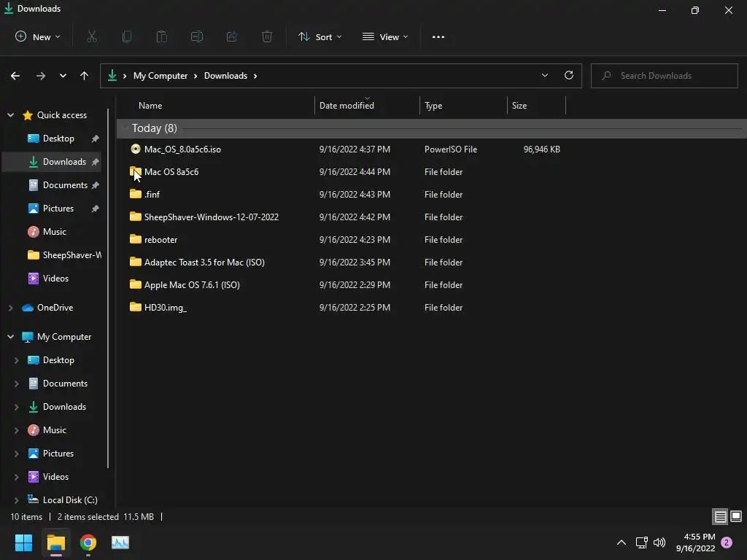Screen dimensions: 747x560
Task: Sort by the Date modified column header
Action: pos(347,106)
